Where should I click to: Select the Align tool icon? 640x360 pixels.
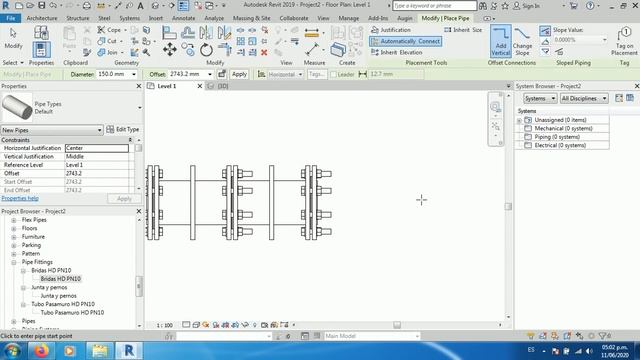tap(169, 33)
